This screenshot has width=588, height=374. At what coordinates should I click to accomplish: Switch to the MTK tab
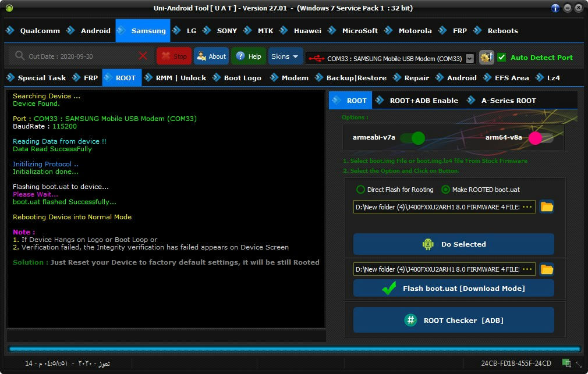(258, 31)
